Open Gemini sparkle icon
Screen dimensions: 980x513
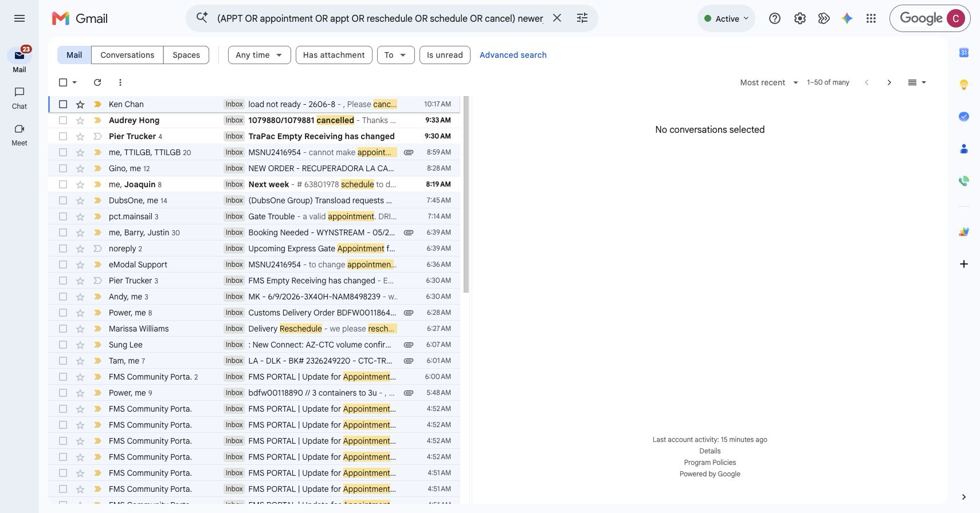[847, 18]
